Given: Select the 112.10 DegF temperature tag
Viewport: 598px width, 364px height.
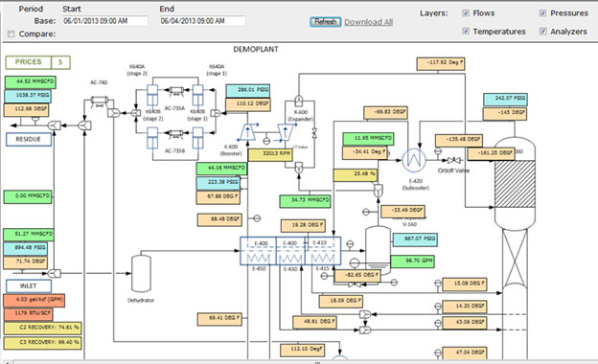Looking at the screenshot, I should tap(303, 351).
